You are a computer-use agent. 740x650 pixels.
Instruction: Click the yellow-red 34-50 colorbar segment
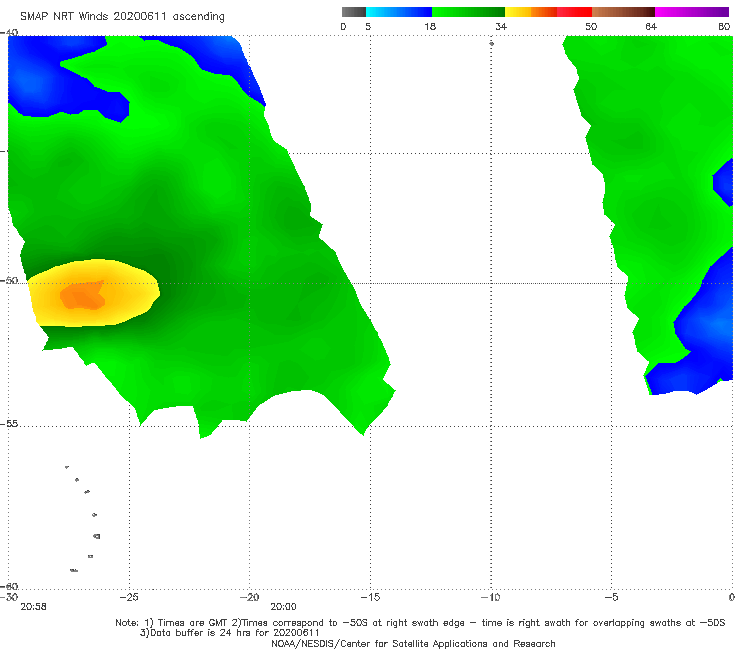(x=548, y=12)
